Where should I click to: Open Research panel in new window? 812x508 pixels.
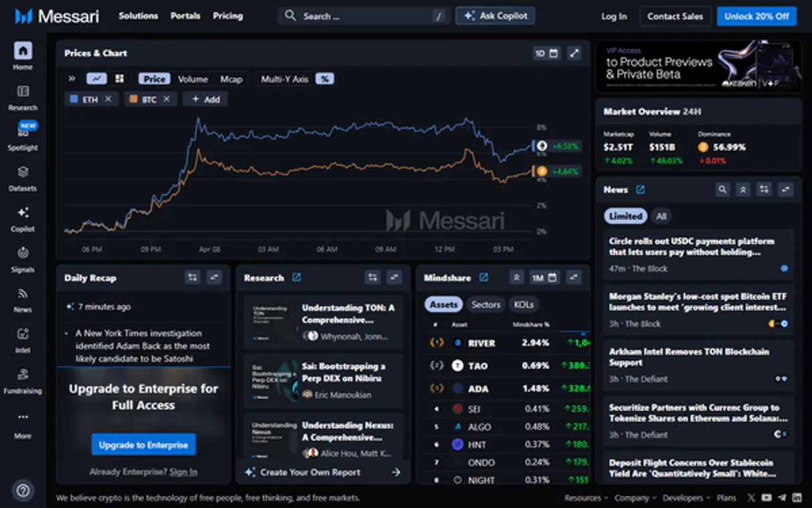point(296,277)
